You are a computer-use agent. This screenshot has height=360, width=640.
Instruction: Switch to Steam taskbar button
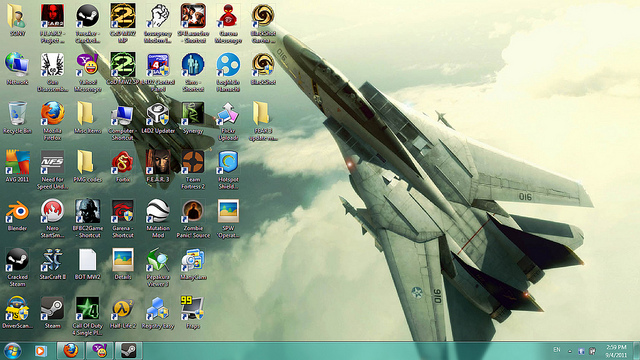129,351
